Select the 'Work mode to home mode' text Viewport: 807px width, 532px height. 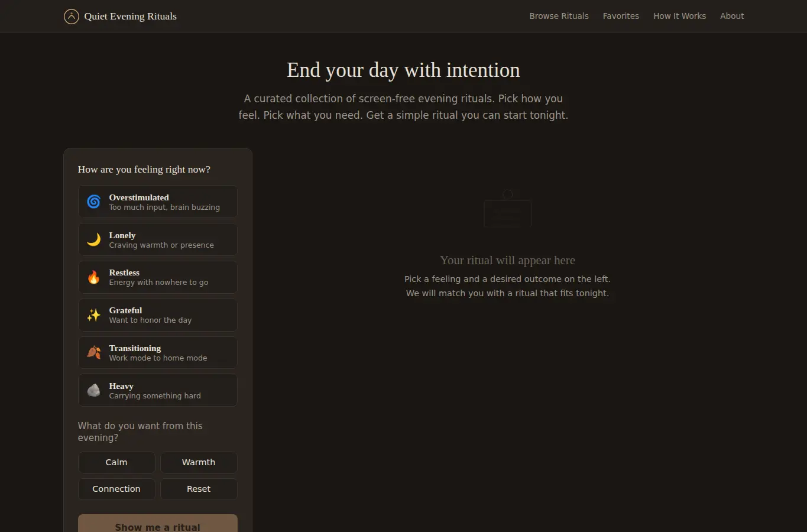(158, 358)
